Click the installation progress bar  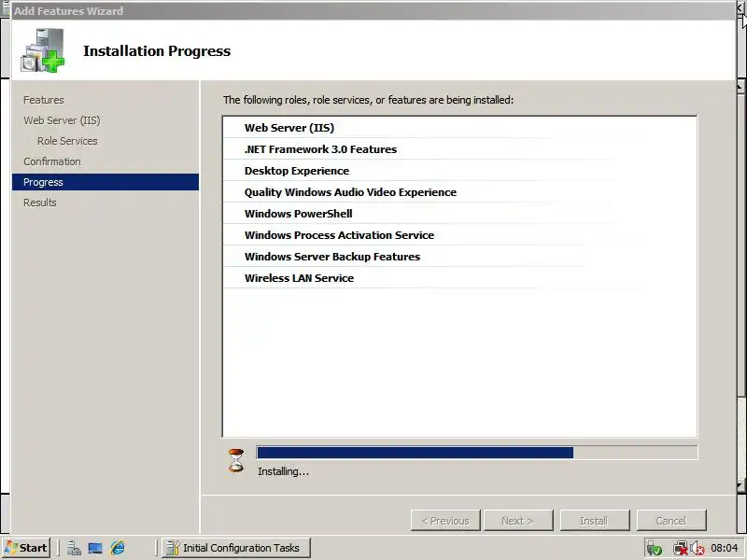[x=477, y=453]
